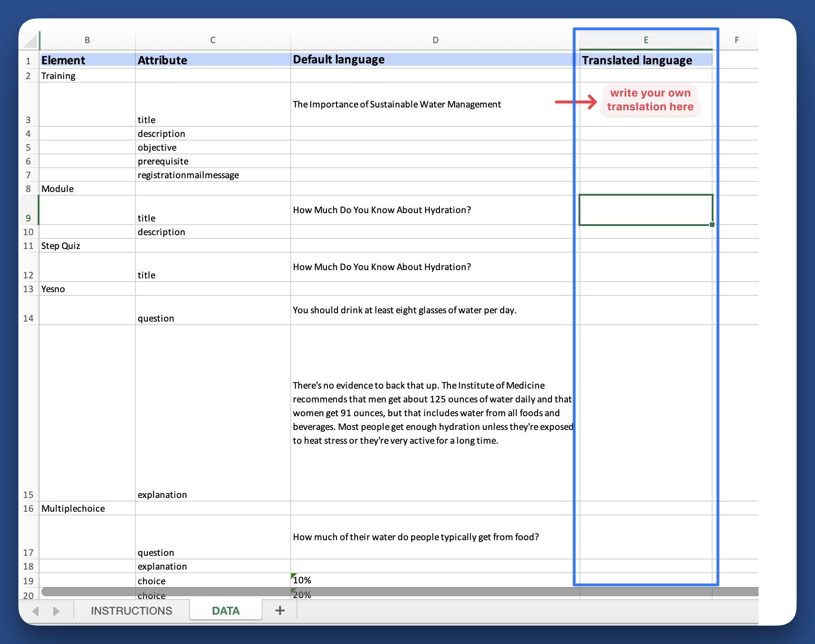
Task: Click column B header
Action: tap(87, 40)
